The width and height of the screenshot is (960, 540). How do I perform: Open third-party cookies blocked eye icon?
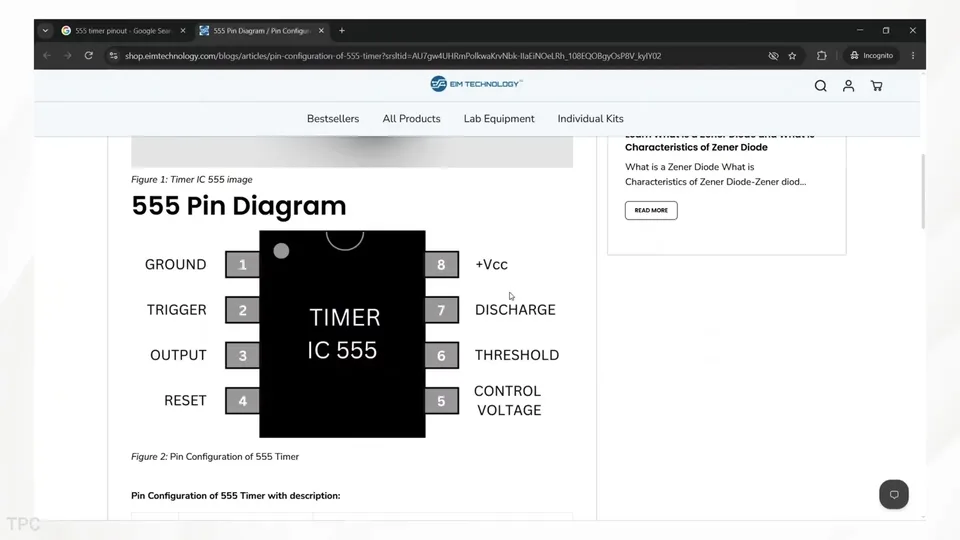click(x=773, y=56)
